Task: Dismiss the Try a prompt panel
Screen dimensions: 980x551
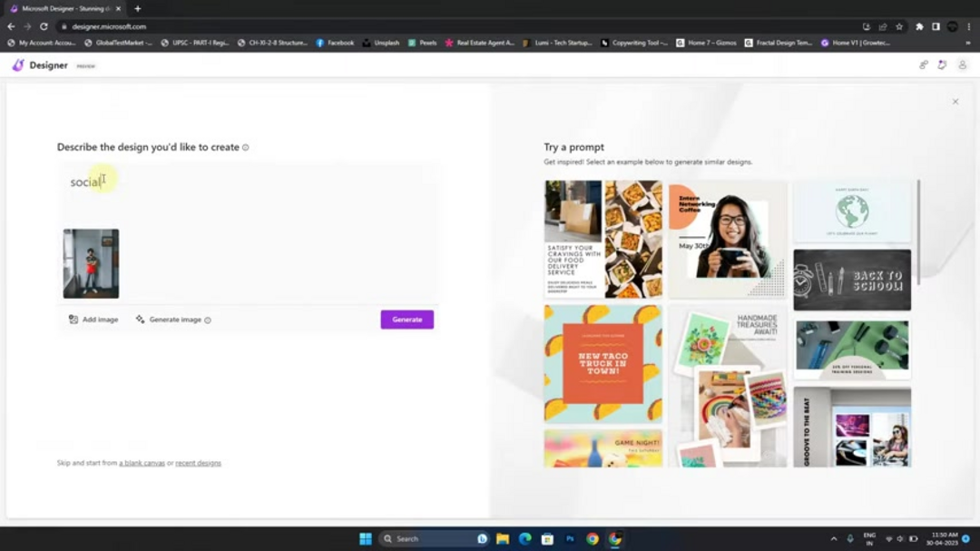Action: (x=955, y=102)
